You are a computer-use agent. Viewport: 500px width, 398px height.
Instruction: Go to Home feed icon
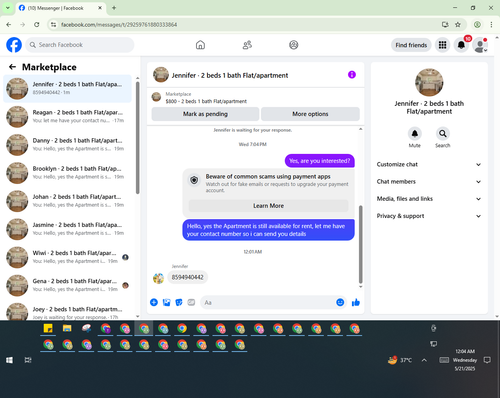(x=200, y=45)
